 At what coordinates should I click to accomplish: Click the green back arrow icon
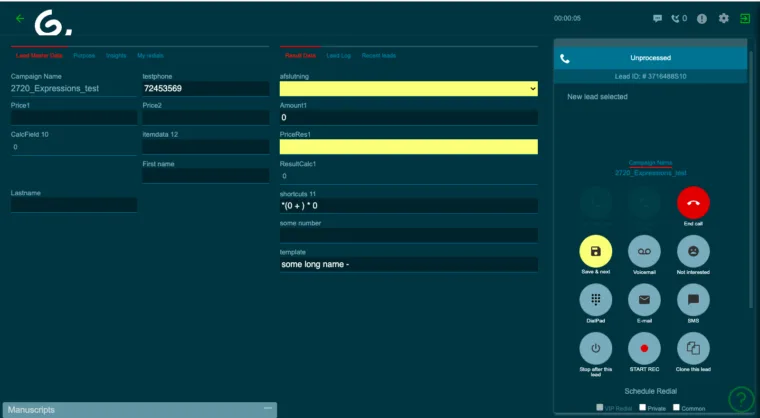coord(19,18)
